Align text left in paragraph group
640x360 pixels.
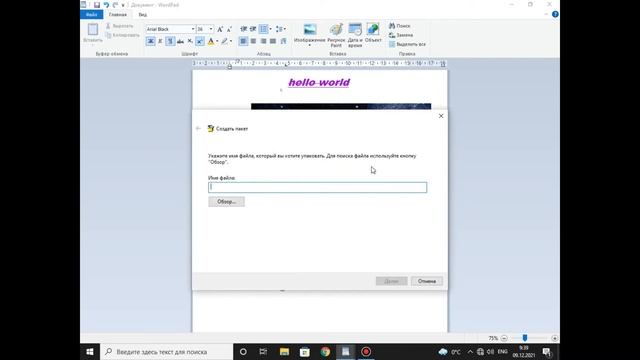click(x=243, y=41)
